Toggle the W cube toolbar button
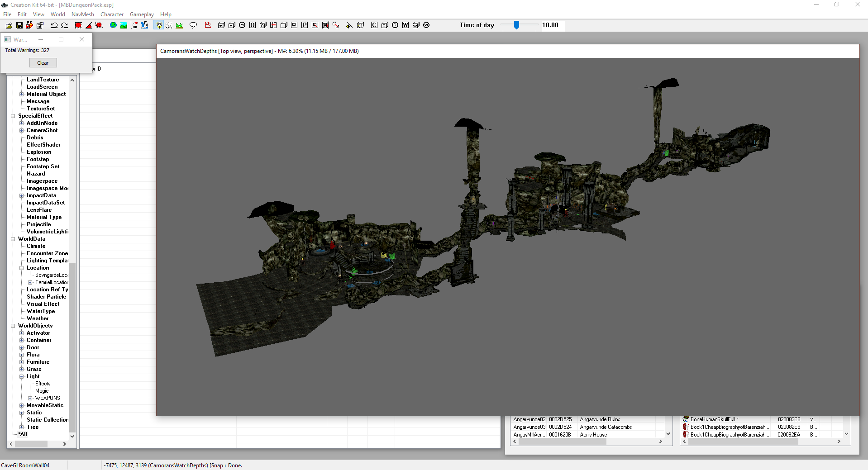 [416, 25]
